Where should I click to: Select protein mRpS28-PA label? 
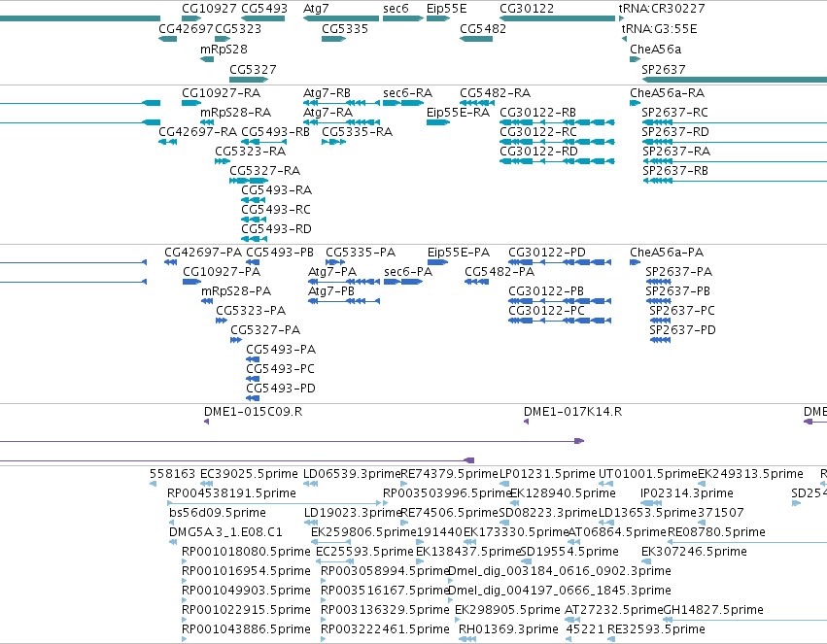(236, 292)
